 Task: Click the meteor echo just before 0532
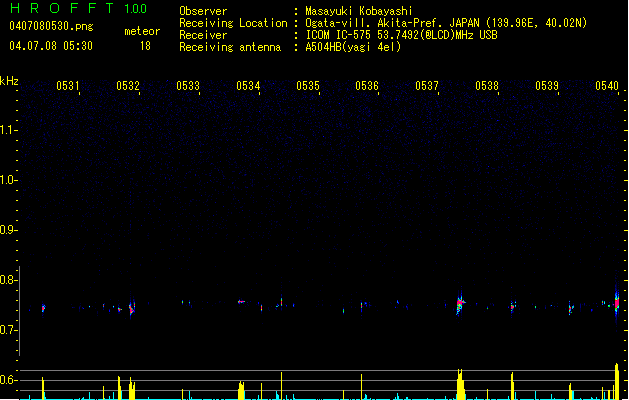(132, 309)
